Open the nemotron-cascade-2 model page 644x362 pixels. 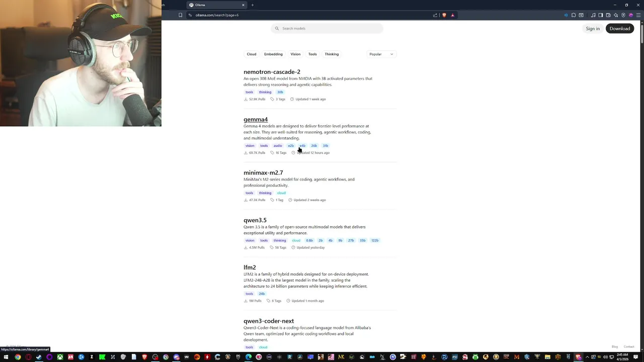272,72
